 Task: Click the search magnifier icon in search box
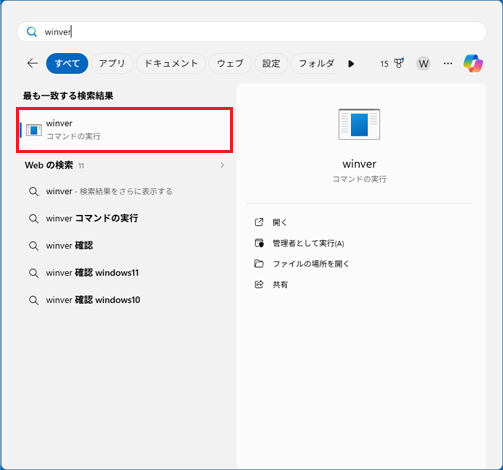(x=32, y=32)
